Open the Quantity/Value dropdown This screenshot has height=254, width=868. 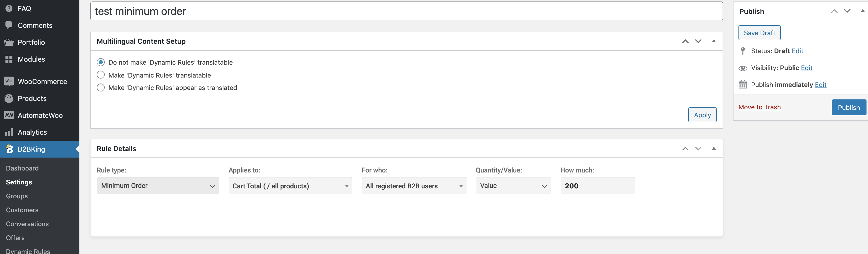tap(513, 185)
